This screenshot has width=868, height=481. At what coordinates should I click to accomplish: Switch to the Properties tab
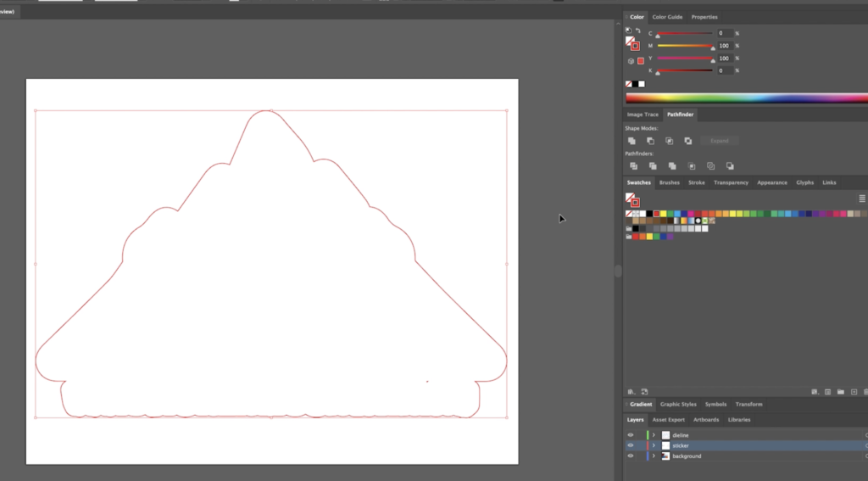704,17
